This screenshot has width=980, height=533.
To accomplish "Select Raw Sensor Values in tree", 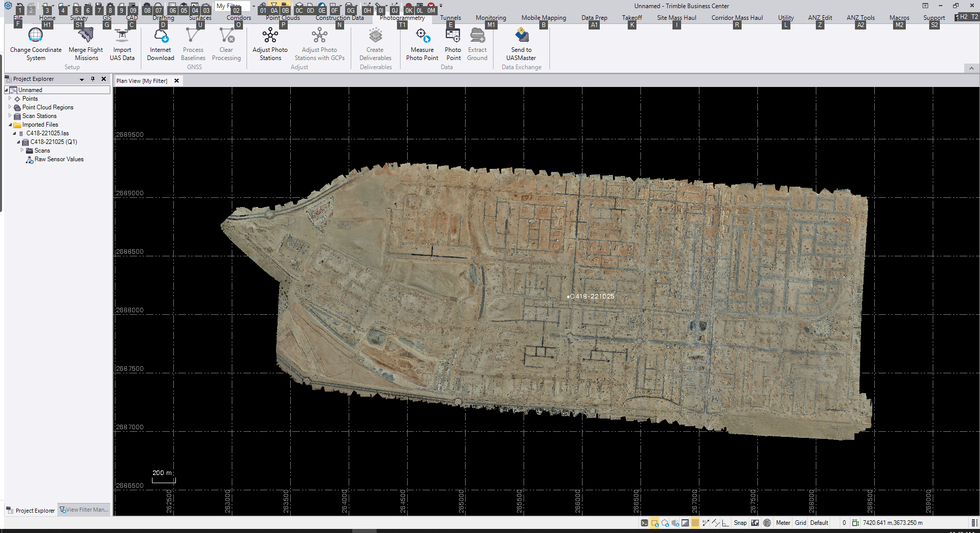I will [x=59, y=159].
